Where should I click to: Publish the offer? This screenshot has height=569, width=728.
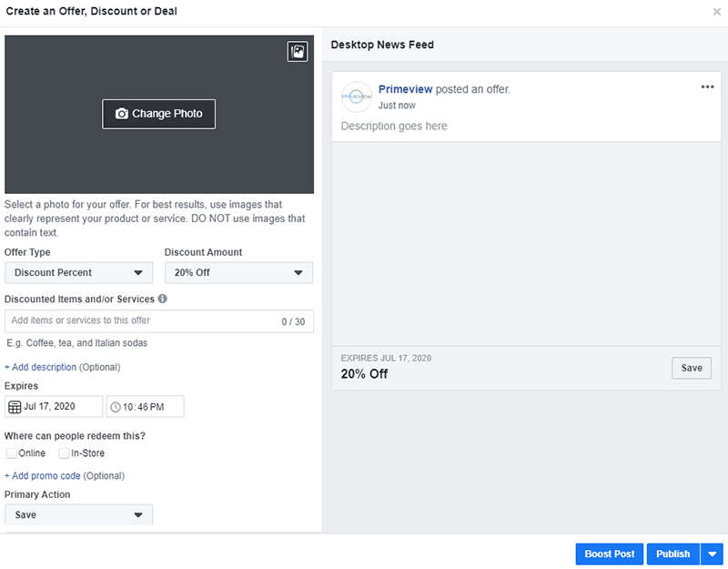[672, 554]
